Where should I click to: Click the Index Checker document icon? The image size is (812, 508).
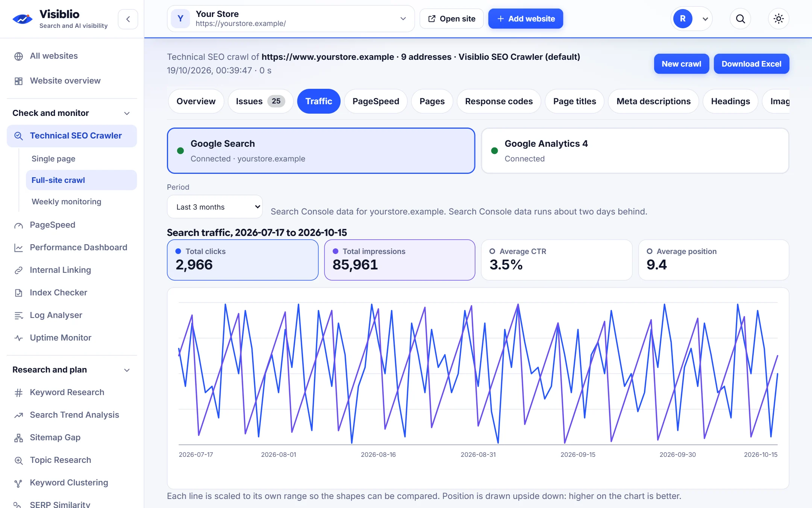pyautogui.click(x=18, y=293)
